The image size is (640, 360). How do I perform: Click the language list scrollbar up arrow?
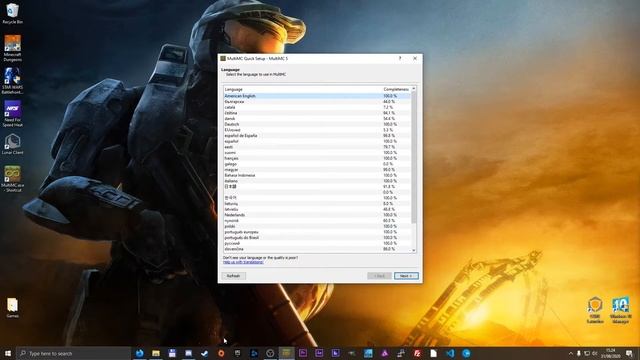click(414, 89)
